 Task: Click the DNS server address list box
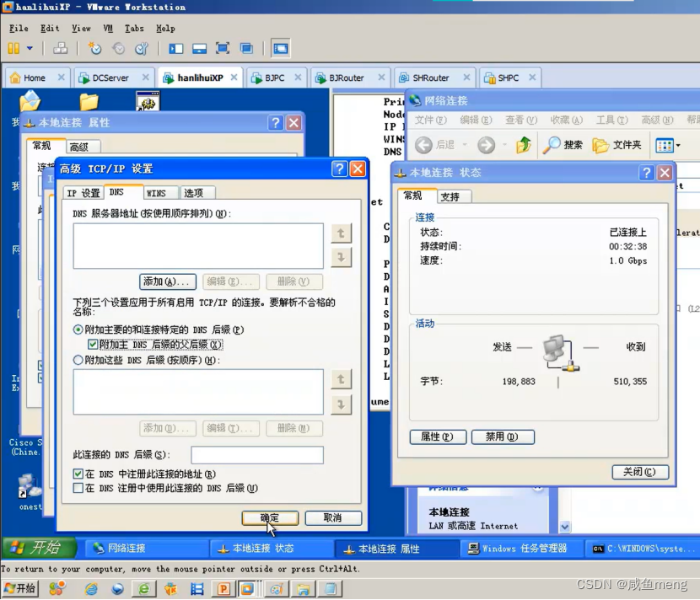coord(198,246)
